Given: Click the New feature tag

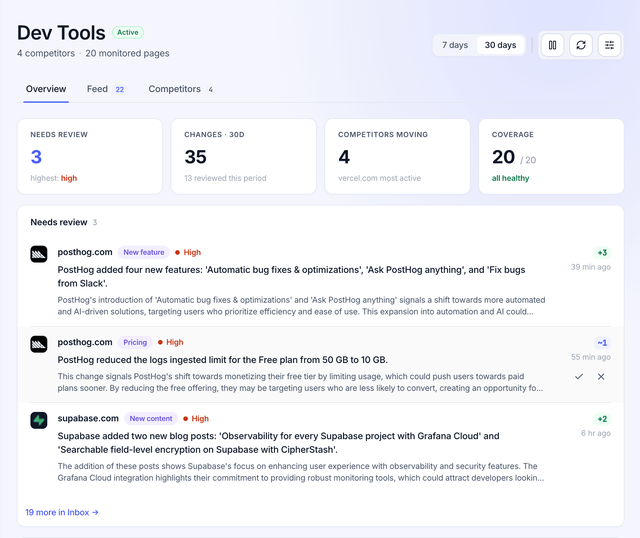Looking at the screenshot, I should pos(144,252).
